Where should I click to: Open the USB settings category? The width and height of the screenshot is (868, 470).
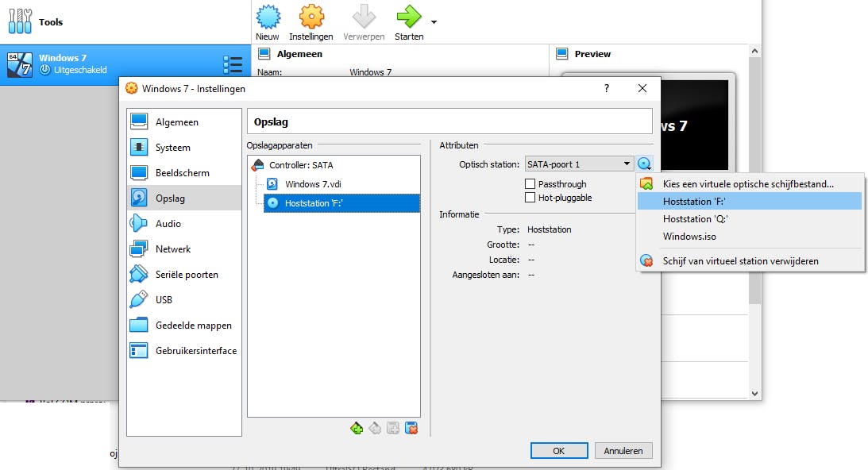tap(183, 300)
